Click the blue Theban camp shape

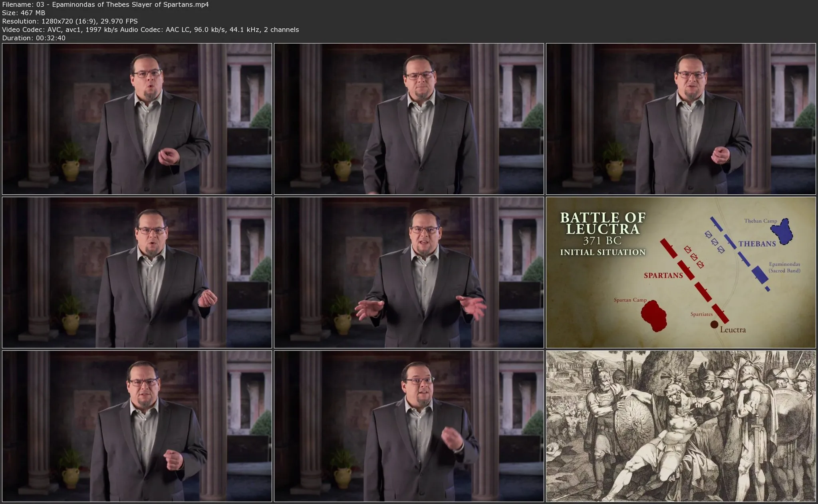[781, 231]
